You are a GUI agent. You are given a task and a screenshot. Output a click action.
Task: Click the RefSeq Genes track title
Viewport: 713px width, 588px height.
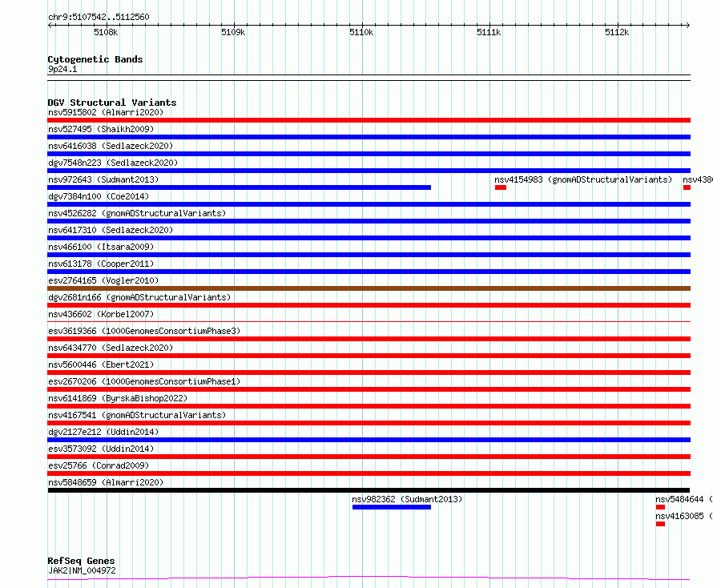coord(81,561)
